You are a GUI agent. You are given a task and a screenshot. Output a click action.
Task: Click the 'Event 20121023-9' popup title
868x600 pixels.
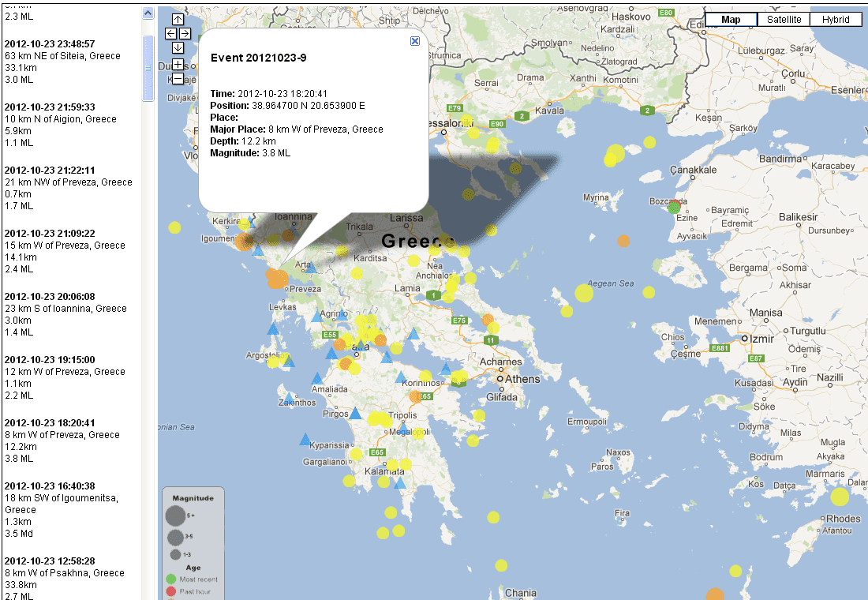coord(259,58)
